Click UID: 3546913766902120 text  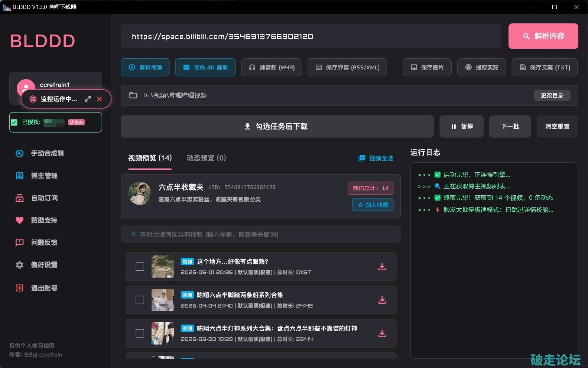click(242, 187)
